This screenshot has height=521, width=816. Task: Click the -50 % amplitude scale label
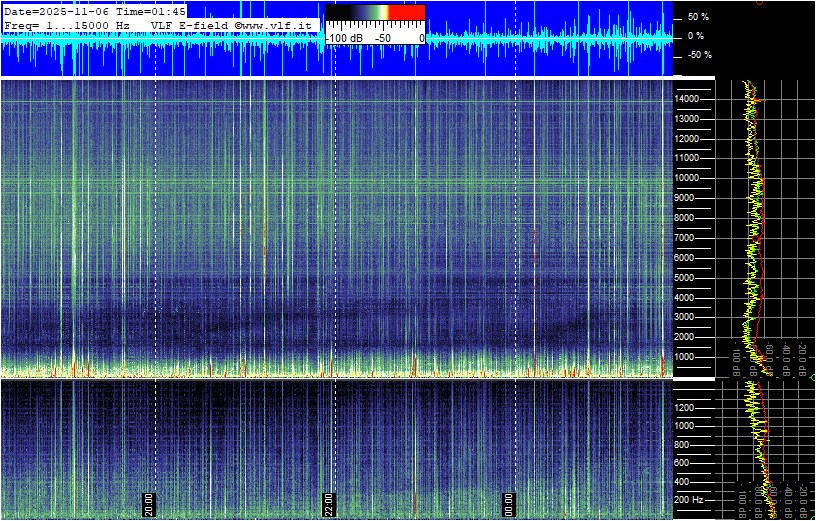tap(697, 55)
